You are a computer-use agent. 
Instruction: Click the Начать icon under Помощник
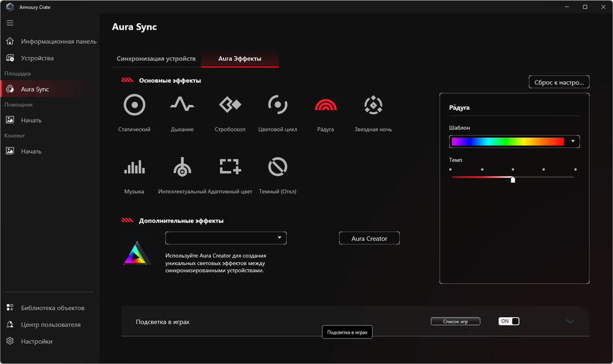coord(10,120)
